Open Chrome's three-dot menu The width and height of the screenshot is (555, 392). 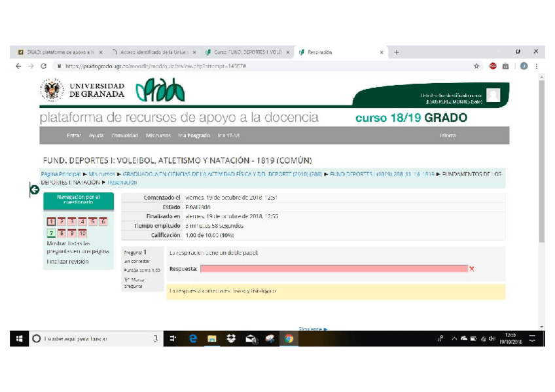click(x=537, y=66)
